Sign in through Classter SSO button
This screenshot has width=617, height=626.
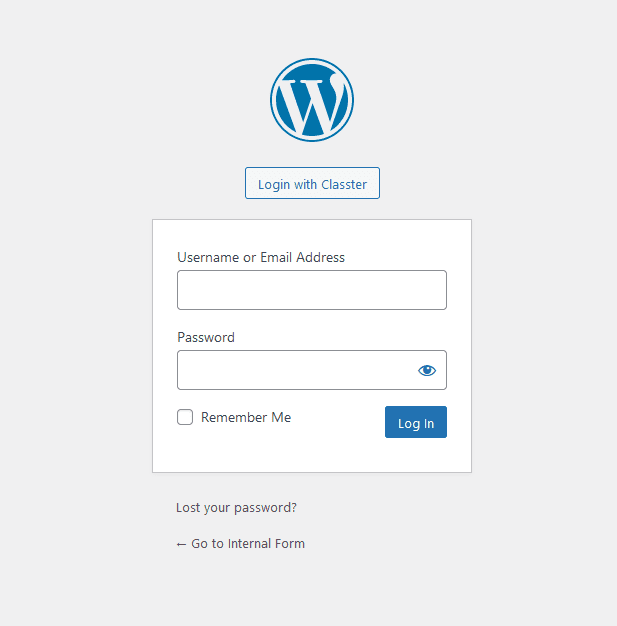pyautogui.click(x=312, y=183)
